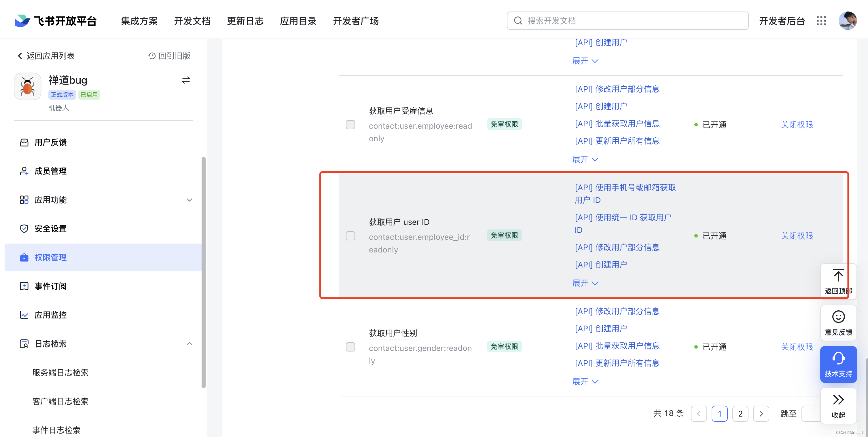This screenshot has height=437, width=868.
Task: Click 回到旧版 link
Action: pyautogui.click(x=174, y=56)
